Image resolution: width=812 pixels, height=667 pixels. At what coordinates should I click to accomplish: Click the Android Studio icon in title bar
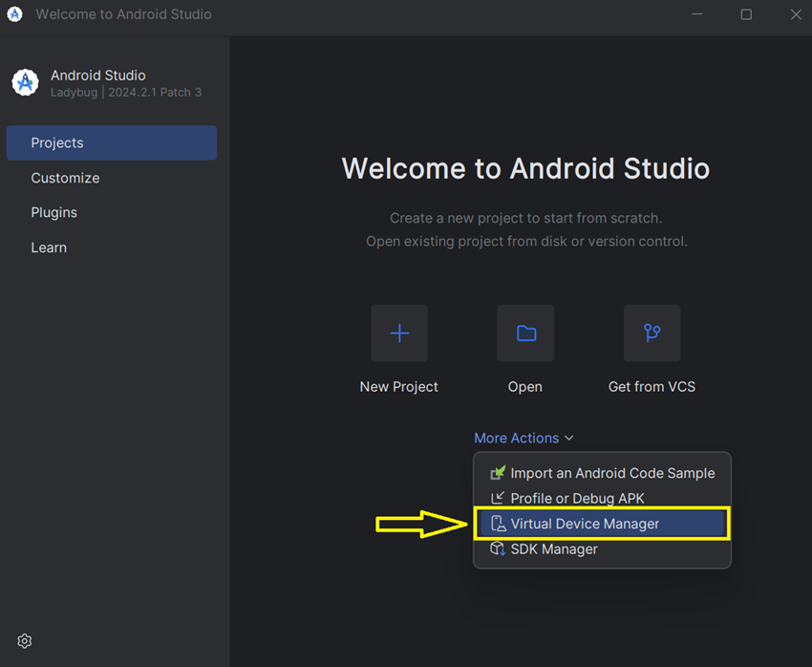tap(14, 14)
